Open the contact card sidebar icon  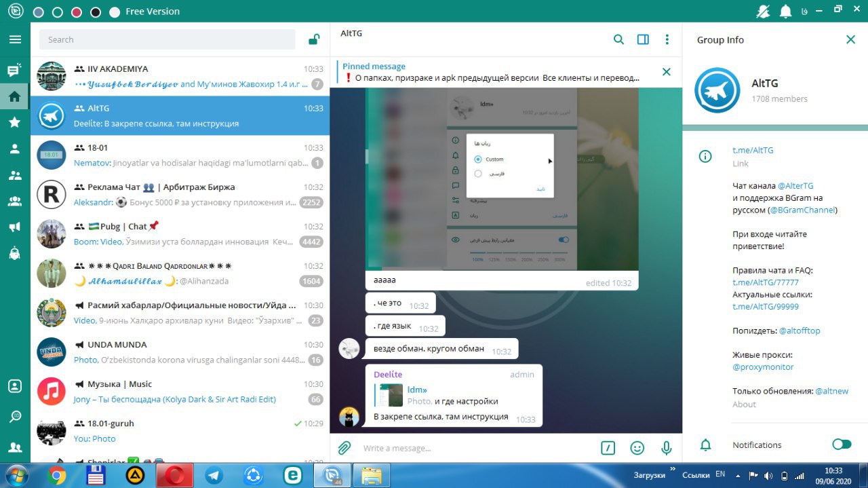pyautogui.click(x=14, y=386)
